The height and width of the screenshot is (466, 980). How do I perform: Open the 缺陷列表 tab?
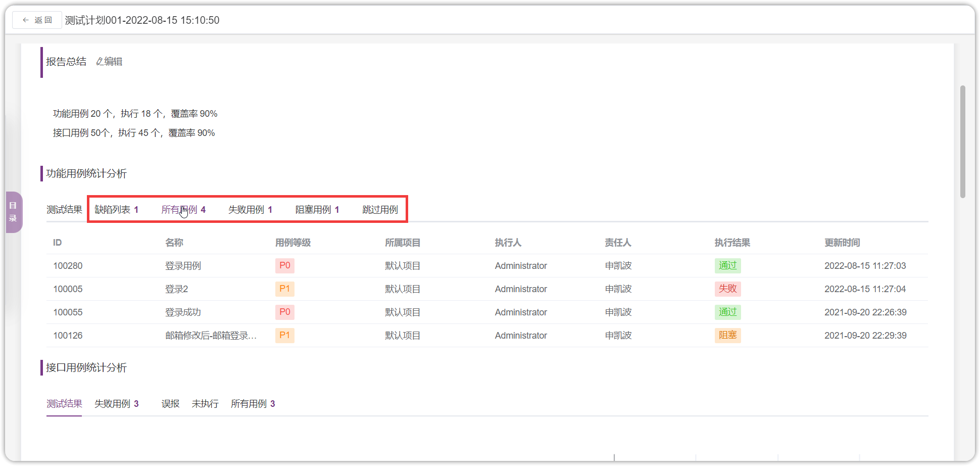[117, 210]
